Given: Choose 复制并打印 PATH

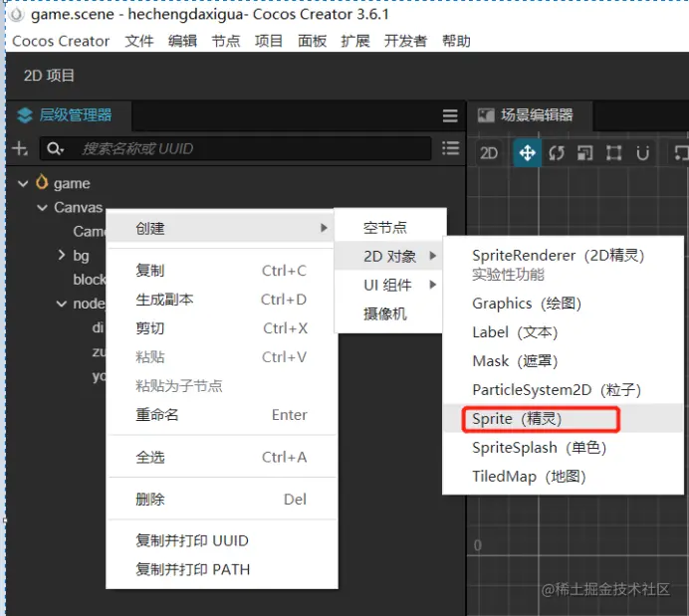Looking at the screenshot, I should pyautogui.click(x=222, y=570).
